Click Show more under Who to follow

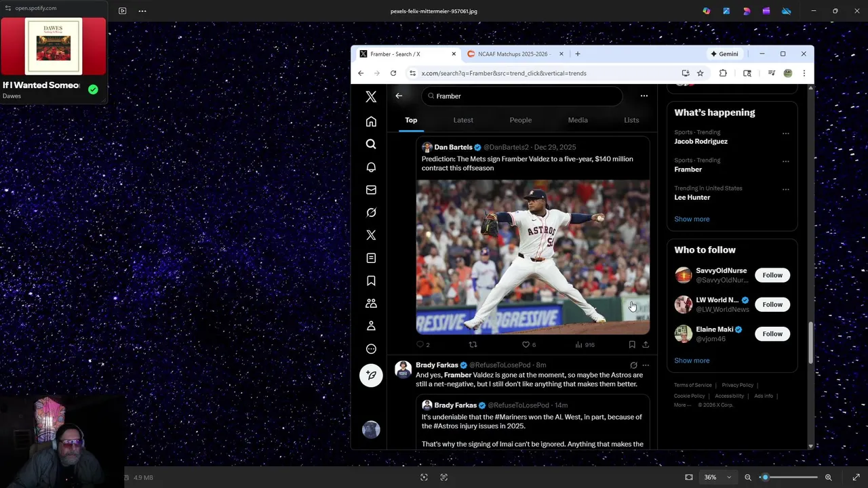(x=692, y=361)
